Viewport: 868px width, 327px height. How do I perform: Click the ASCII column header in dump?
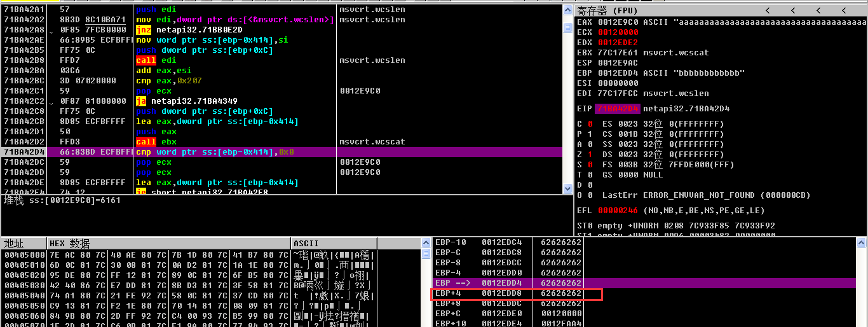307,244
